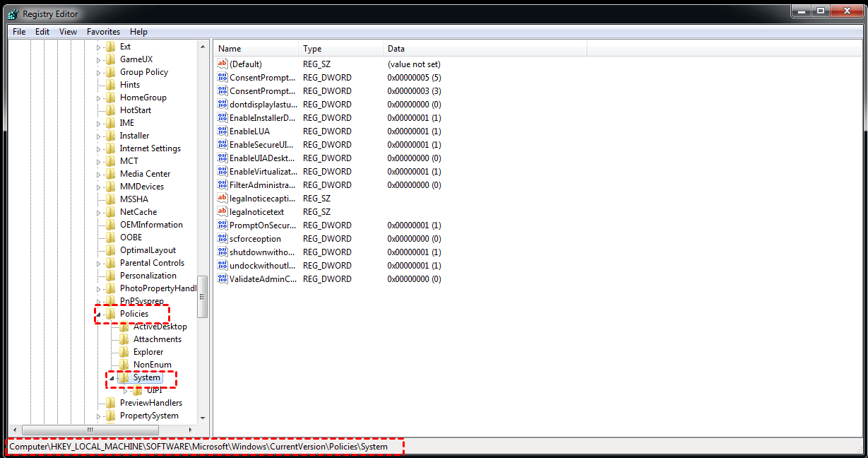Select the Parental Controls folder icon
This screenshot has width=868, height=458.
(x=110, y=263)
